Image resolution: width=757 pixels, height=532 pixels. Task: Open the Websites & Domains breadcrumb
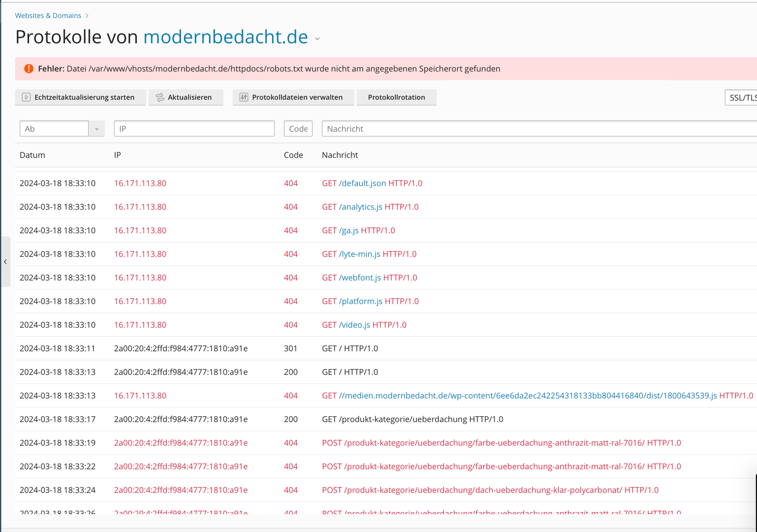(48, 15)
